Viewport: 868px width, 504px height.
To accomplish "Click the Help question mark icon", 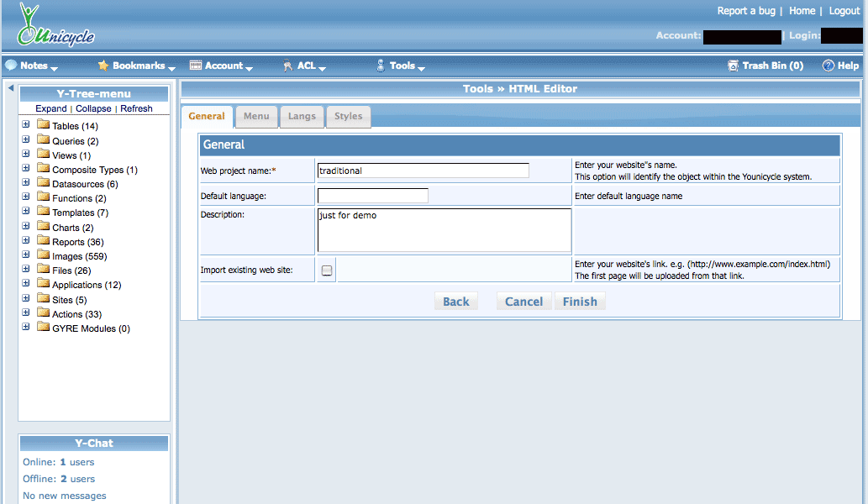I will click(x=828, y=66).
